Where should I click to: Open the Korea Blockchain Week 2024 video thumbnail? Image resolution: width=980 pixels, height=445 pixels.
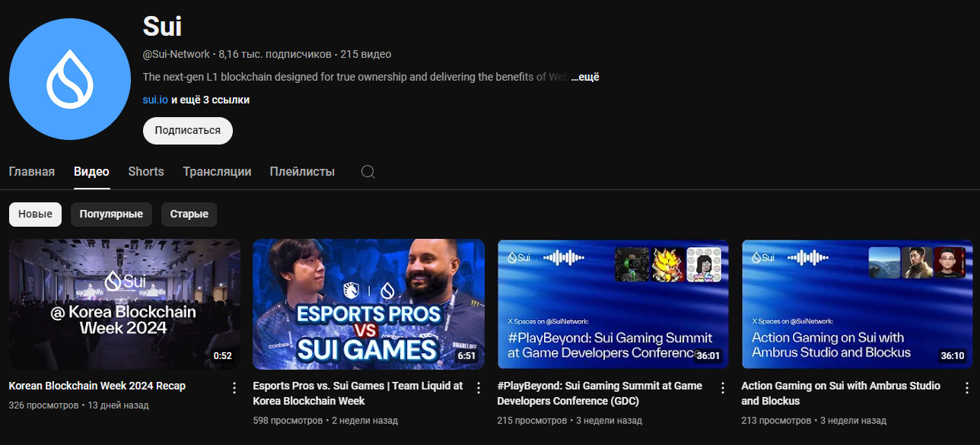[125, 304]
